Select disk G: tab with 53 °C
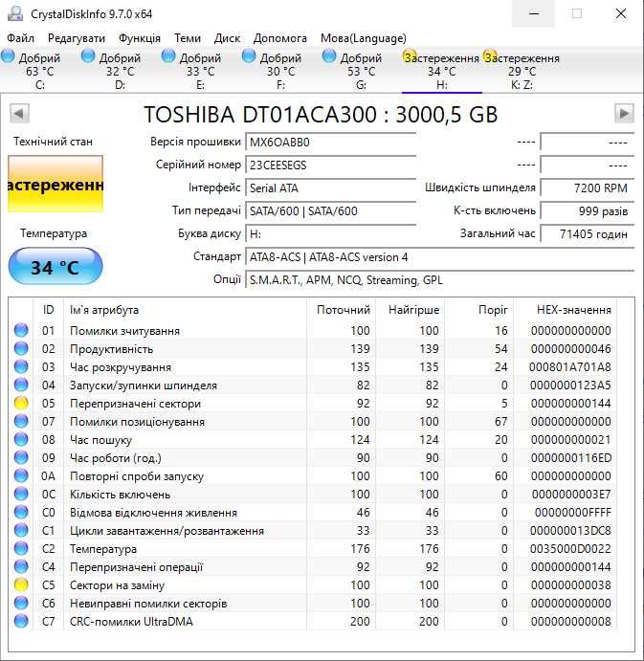This screenshot has height=661, width=644. point(362,71)
